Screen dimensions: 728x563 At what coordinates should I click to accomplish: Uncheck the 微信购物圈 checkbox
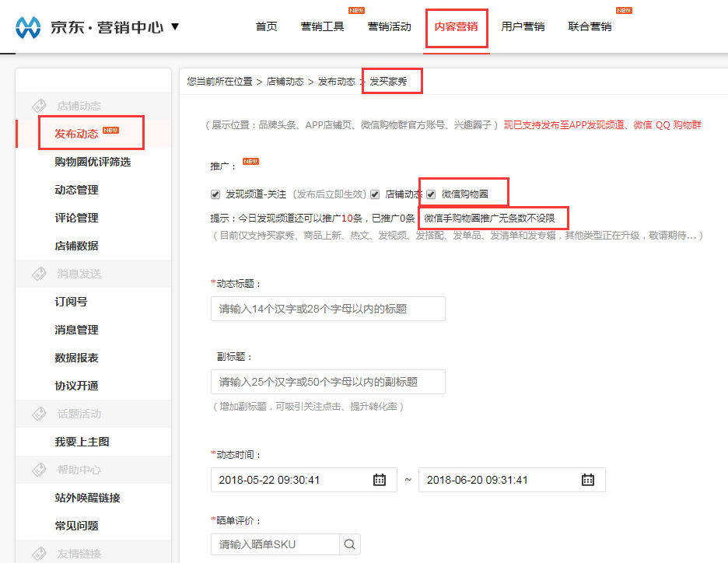(x=432, y=194)
